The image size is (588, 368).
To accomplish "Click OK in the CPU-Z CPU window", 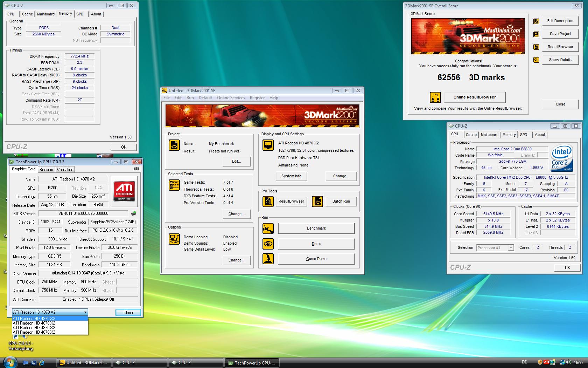I will (567, 268).
